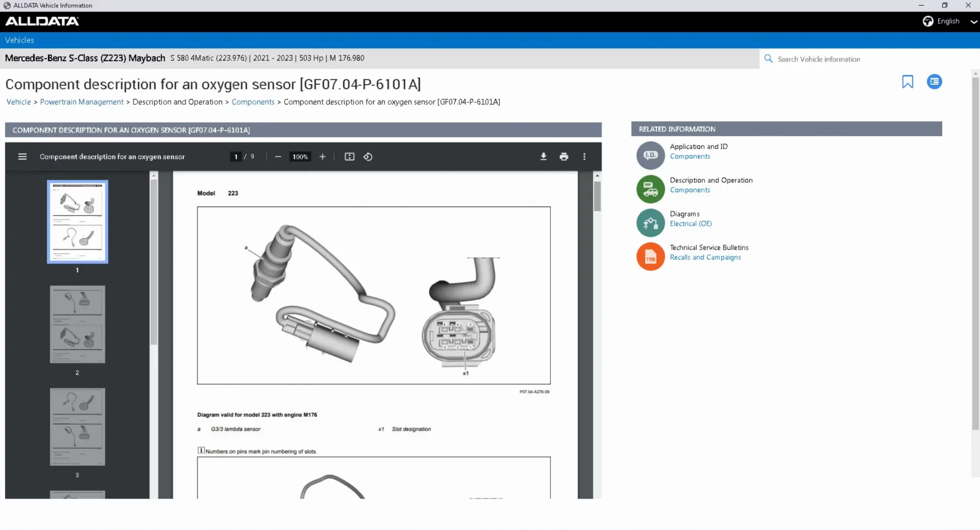Open Electrical (OE) diagrams link

coord(690,223)
